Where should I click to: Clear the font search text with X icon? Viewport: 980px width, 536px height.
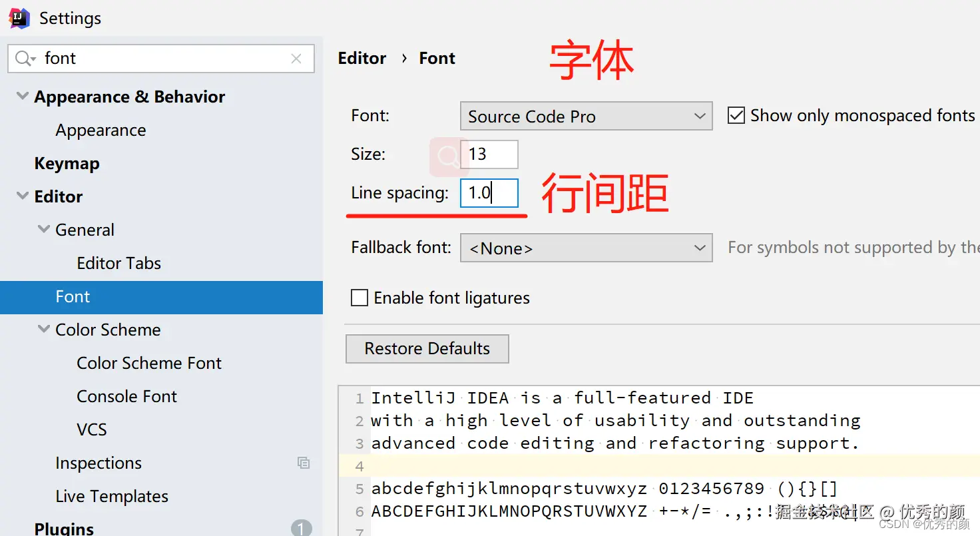click(x=296, y=59)
